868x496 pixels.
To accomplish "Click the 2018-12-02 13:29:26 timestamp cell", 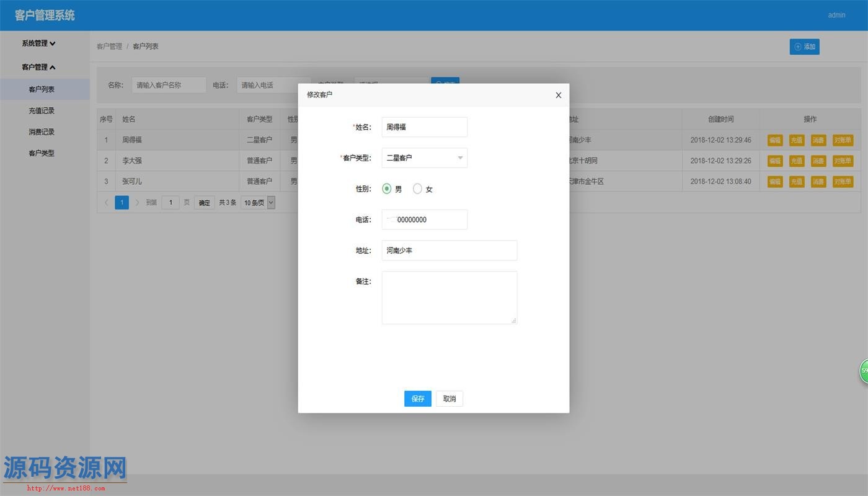I will [720, 161].
